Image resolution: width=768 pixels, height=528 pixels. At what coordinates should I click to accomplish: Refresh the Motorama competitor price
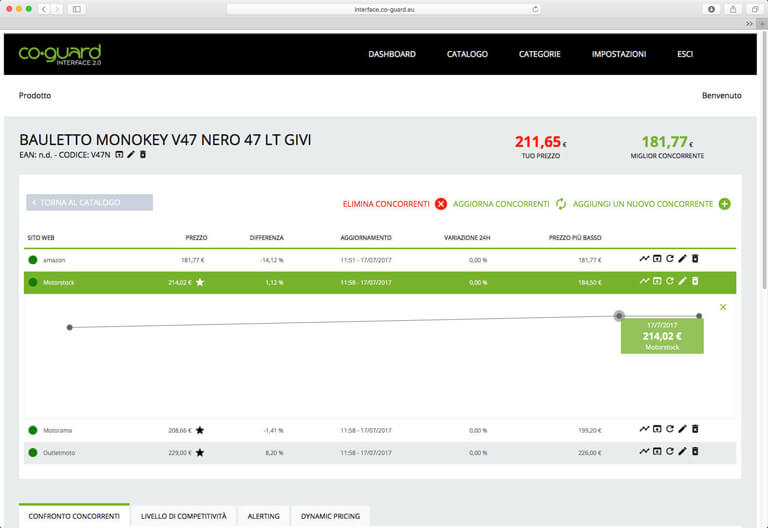tap(670, 429)
